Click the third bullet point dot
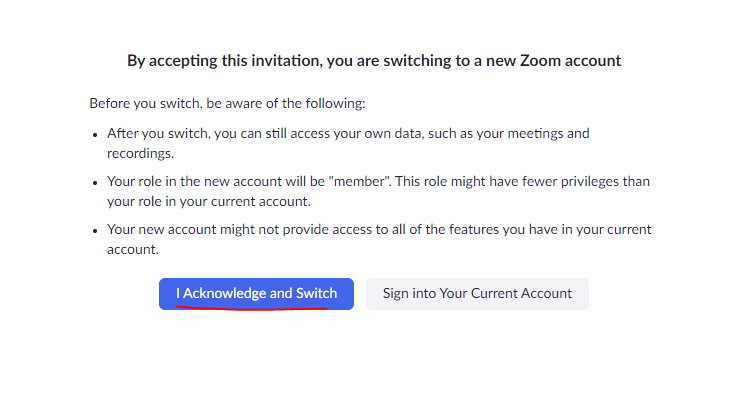The height and width of the screenshot is (393, 729). tap(95, 231)
